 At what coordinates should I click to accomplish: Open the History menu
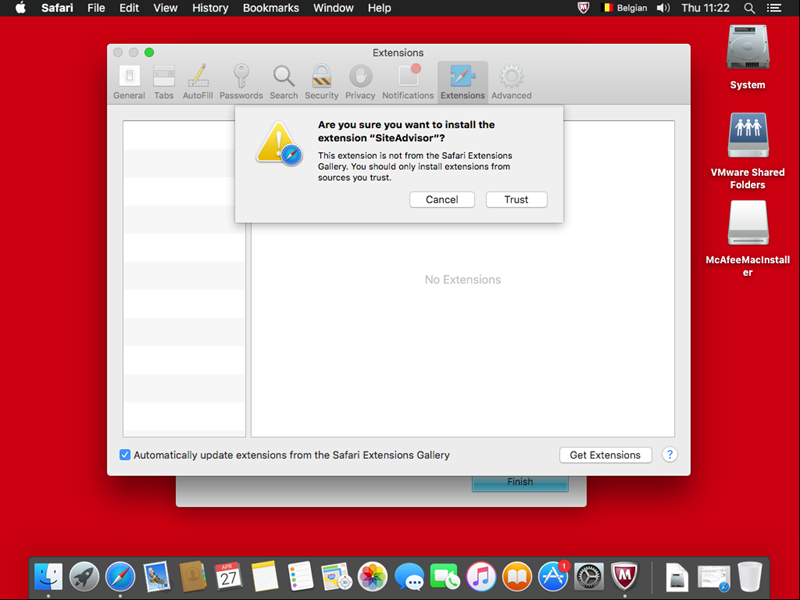point(210,8)
